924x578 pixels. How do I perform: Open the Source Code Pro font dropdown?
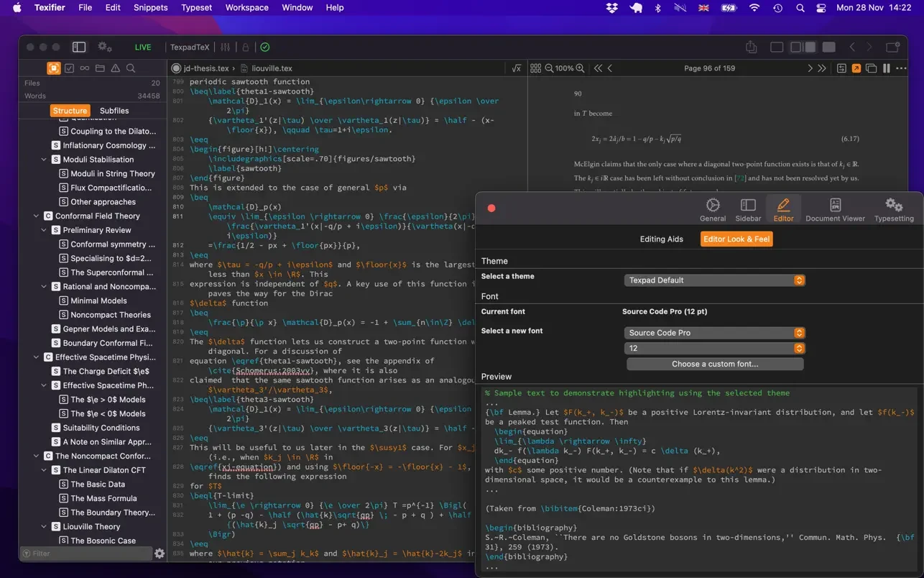click(714, 333)
